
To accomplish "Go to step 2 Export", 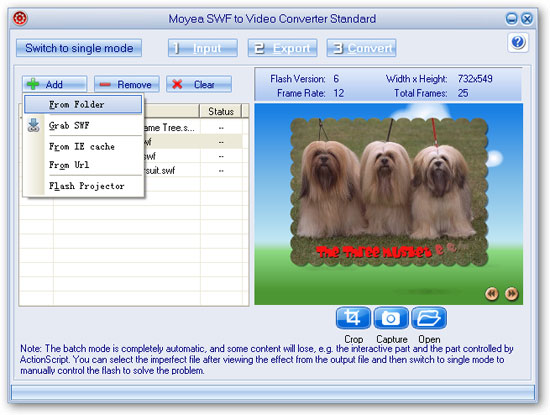I will 282,48.
